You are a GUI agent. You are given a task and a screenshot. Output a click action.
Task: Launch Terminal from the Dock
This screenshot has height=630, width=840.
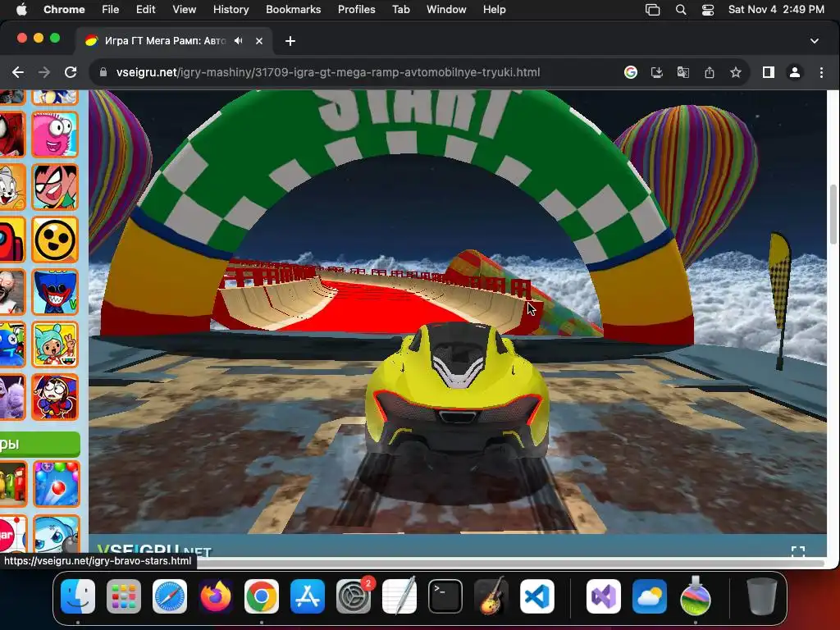tap(445, 596)
